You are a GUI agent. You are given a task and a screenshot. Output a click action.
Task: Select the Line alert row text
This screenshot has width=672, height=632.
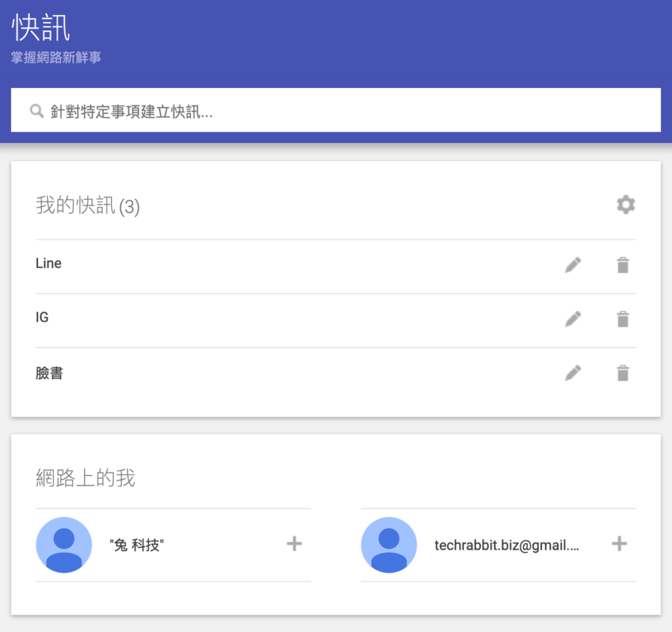tap(49, 263)
